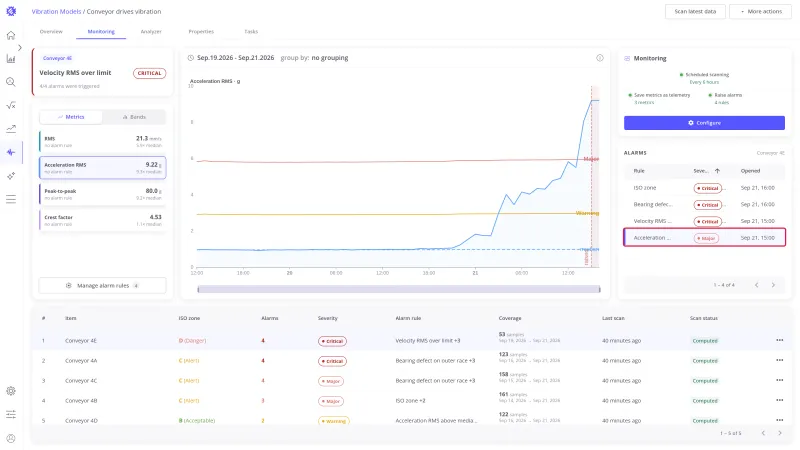Screen dimensions: 800x450
Task: Select the ISO zone alarm row
Action: click(x=704, y=188)
